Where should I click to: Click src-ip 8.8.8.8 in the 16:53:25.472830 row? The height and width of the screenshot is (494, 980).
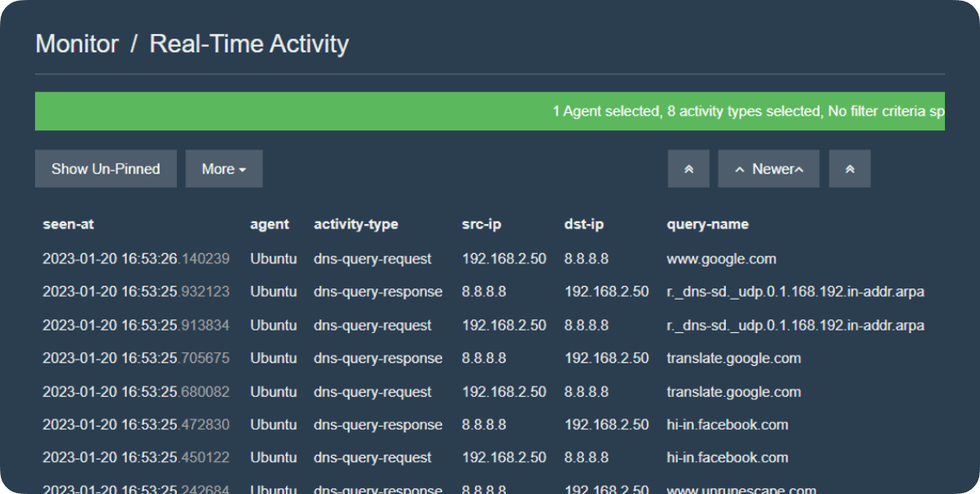484,425
